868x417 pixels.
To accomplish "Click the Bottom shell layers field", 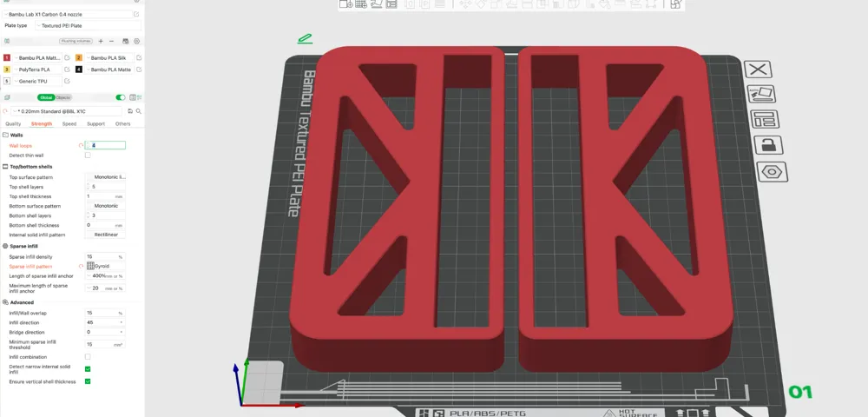I will 105,215.
